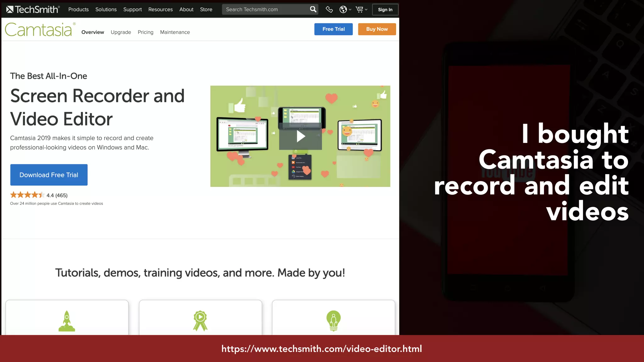Click the phone contact icon
Image resolution: width=644 pixels, height=362 pixels.
pos(329,9)
